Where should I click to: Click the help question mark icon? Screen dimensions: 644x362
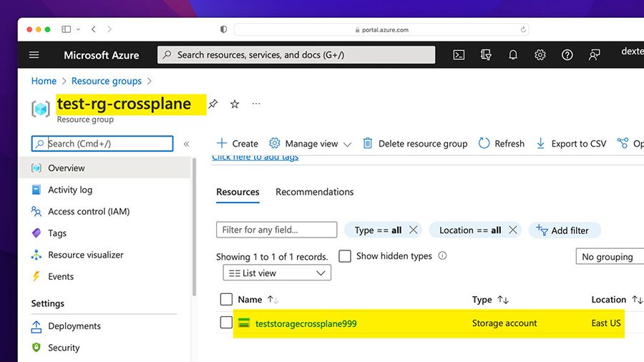(567, 55)
